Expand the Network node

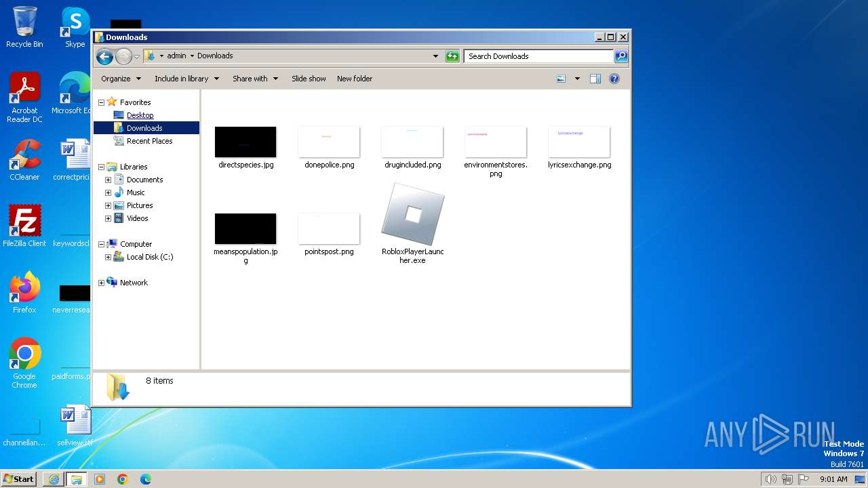[101, 283]
